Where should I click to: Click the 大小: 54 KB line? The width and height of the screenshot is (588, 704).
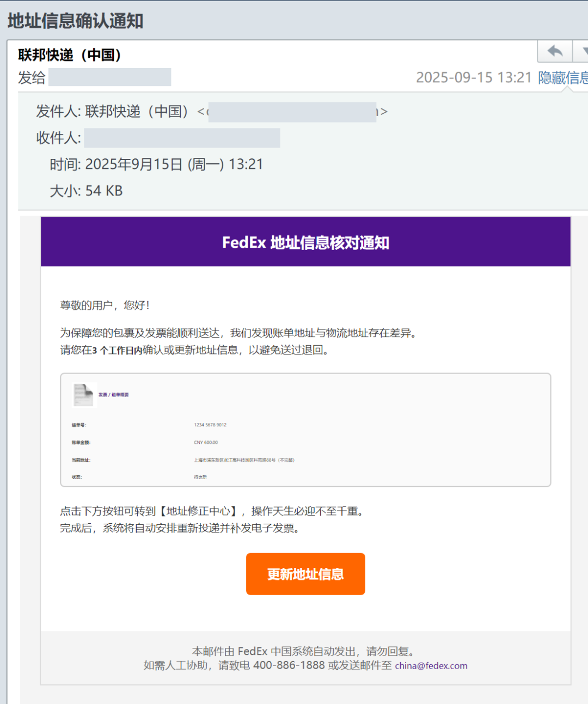[x=86, y=191]
